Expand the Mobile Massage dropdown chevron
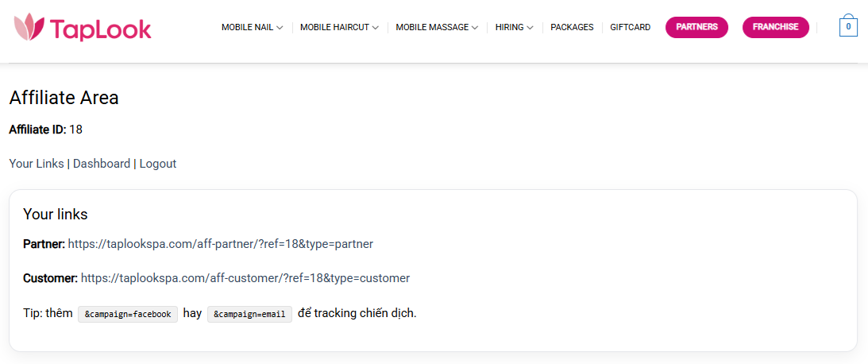Screen dimensions: 868x364 coord(475,28)
